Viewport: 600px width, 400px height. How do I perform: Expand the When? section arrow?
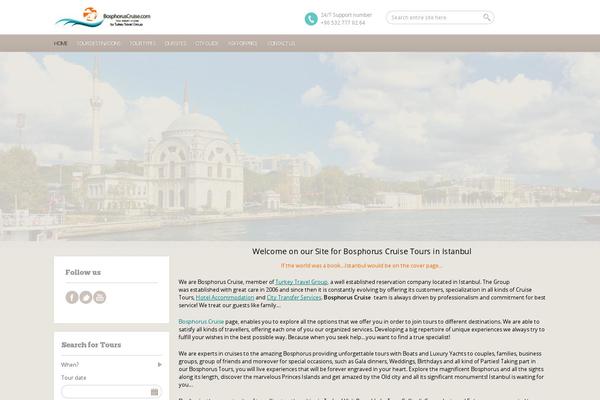pyautogui.click(x=160, y=364)
